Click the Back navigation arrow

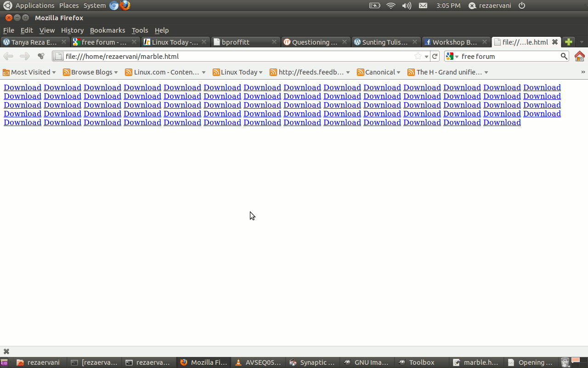click(x=8, y=56)
